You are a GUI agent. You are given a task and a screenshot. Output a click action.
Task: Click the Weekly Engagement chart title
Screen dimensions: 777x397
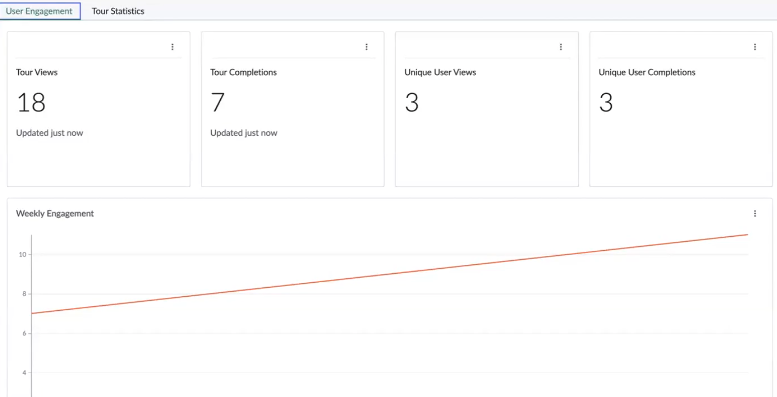(x=55, y=214)
